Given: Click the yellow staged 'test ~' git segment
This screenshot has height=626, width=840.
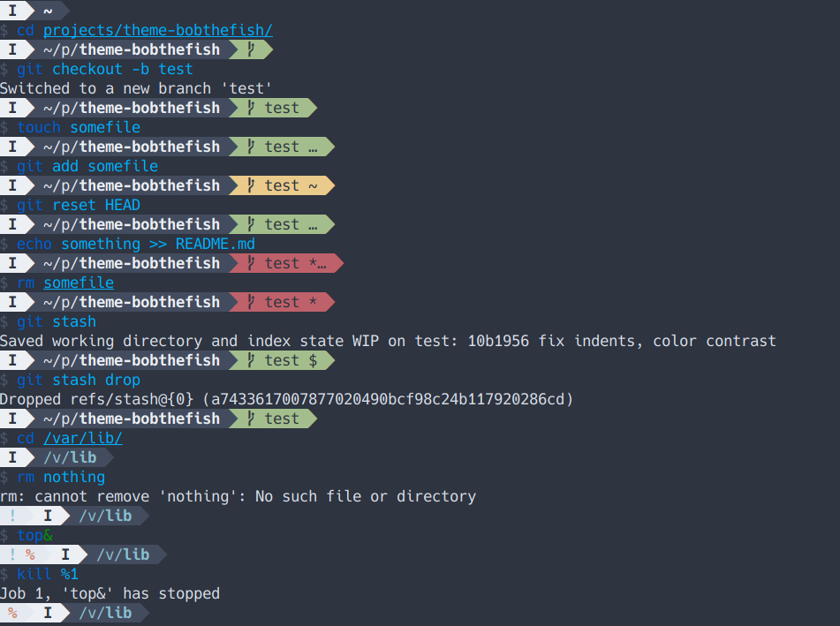Looking at the screenshot, I should pos(281,185).
